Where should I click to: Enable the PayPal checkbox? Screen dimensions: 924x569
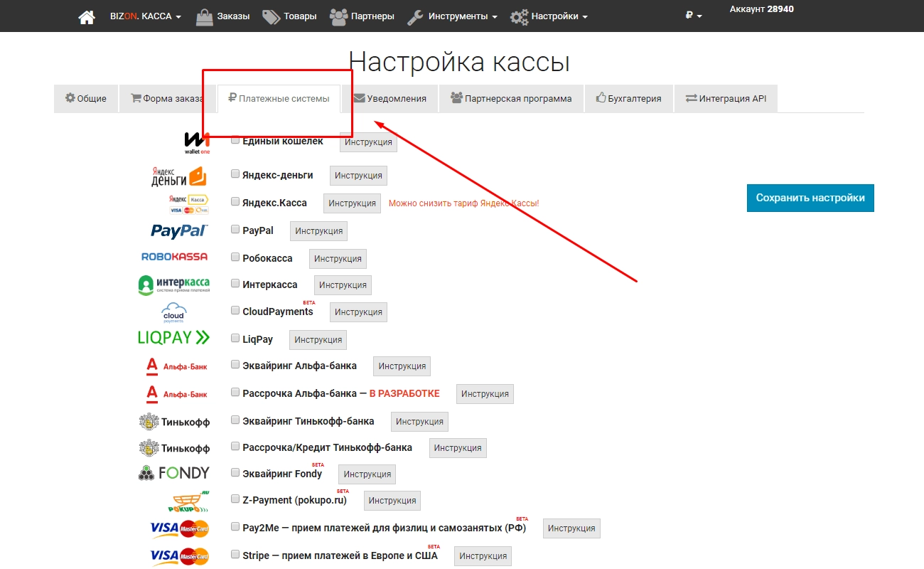click(x=235, y=230)
